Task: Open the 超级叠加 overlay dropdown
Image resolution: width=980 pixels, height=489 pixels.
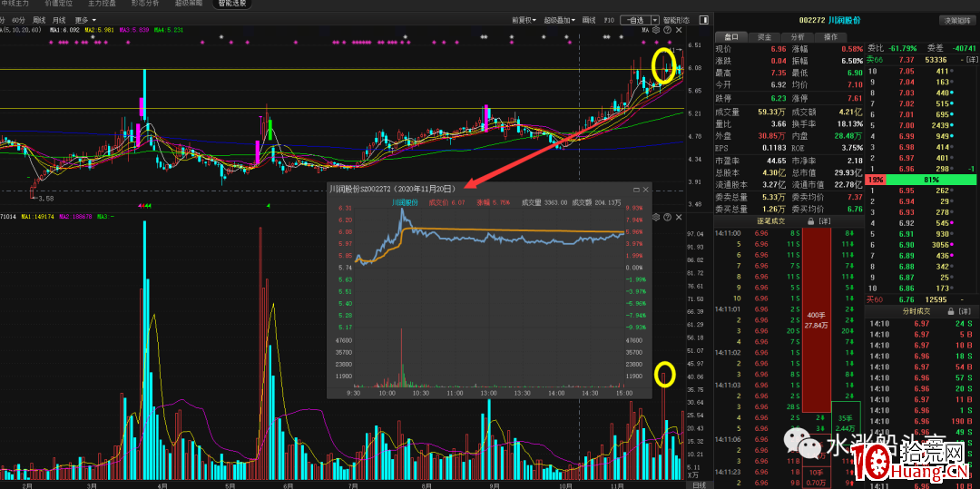Action: 559,20
